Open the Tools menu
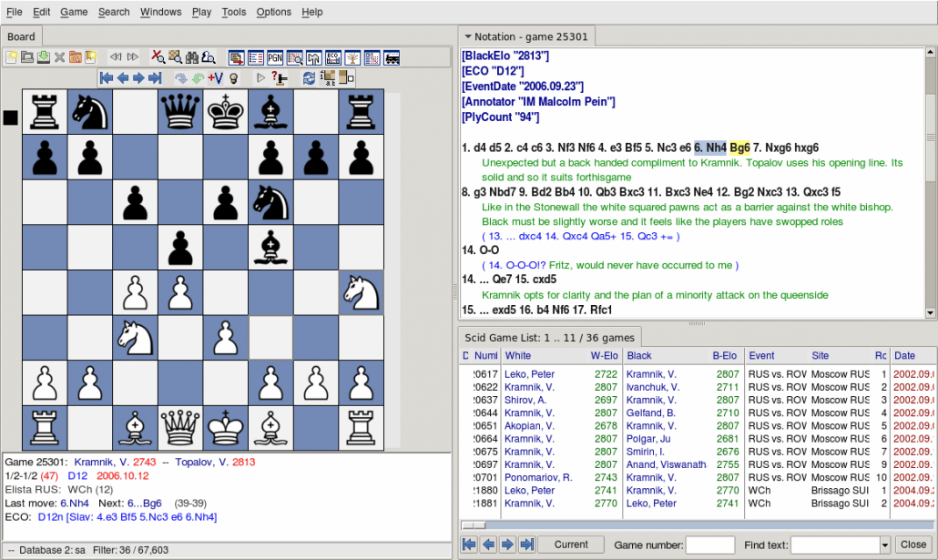This screenshot has height=560, width=938. click(x=232, y=12)
